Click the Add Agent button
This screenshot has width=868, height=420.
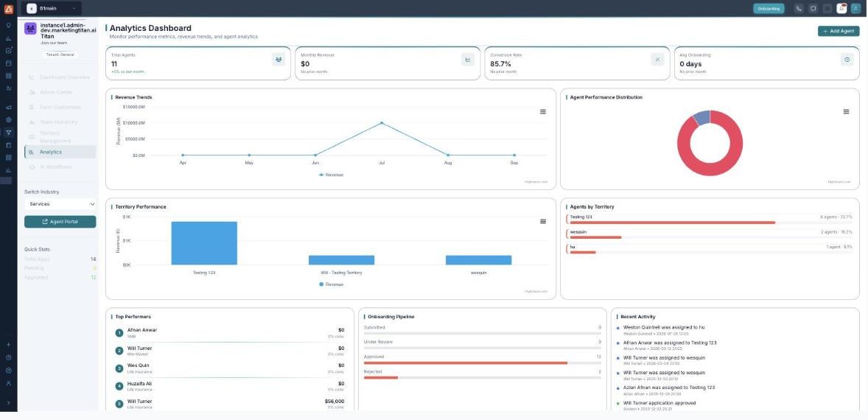pyautogui.click(x=839, y=31)
